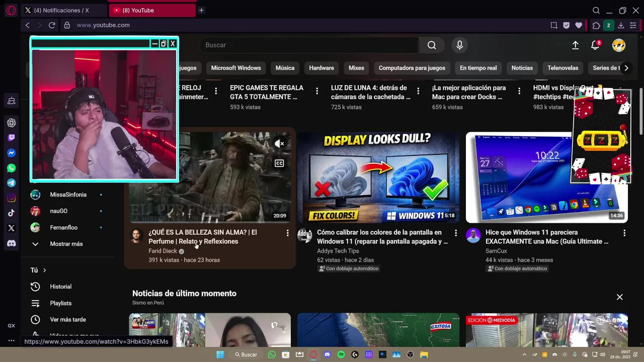Select the En tiempo real chip
This screenshot has height=362, width=644.
pyautogui.click(x=478, y=68)
